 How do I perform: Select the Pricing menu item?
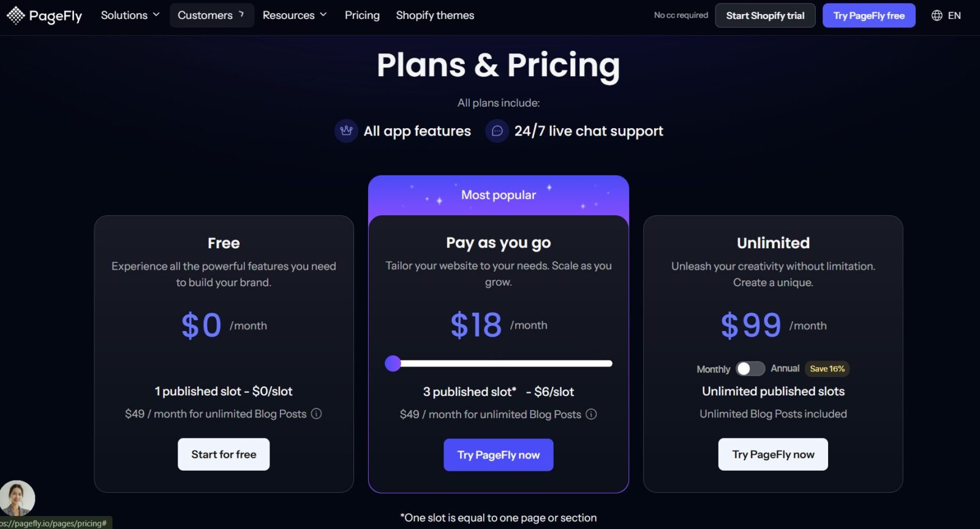pos(361,15)
